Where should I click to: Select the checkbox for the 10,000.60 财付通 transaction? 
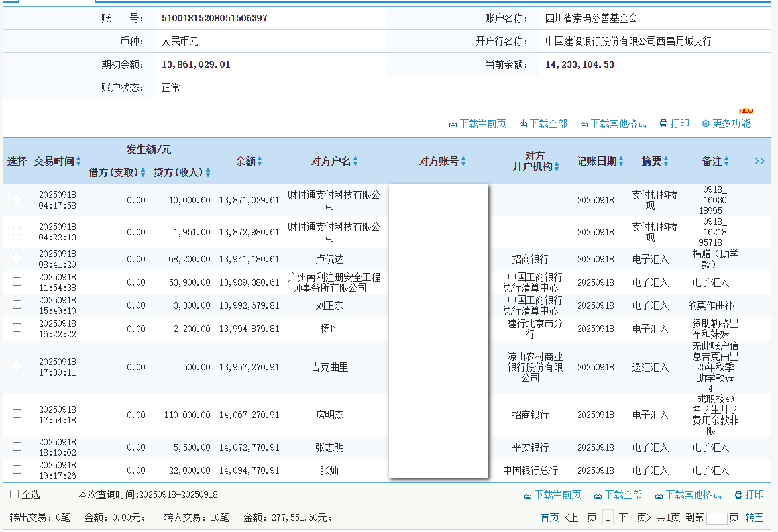click(17, 198)
